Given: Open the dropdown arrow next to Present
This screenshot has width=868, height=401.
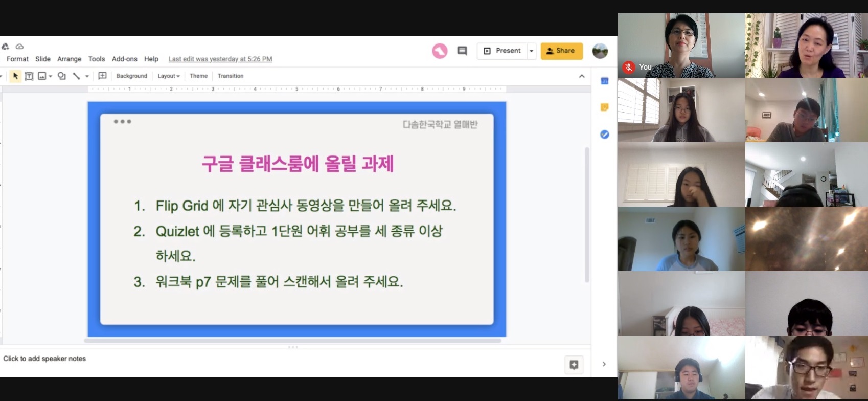Looking at the screenshot, I should pyautogui.click(x=532, y=51).
